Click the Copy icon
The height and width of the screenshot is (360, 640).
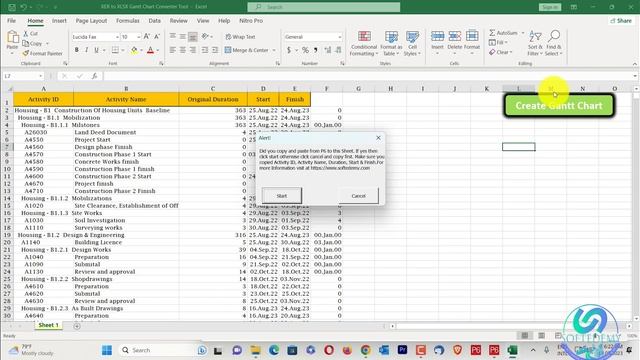pos(26,43)
